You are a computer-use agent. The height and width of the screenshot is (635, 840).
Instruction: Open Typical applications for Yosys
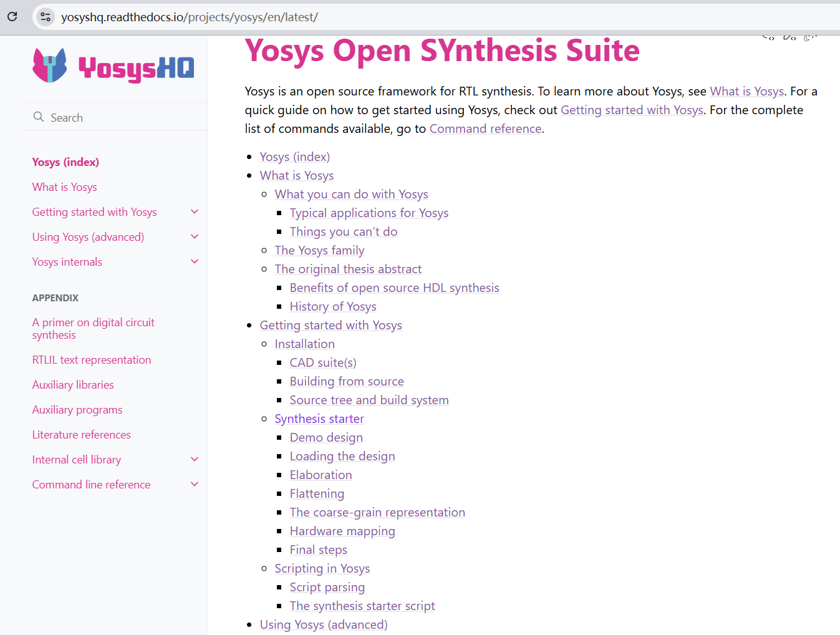point(369,213)
